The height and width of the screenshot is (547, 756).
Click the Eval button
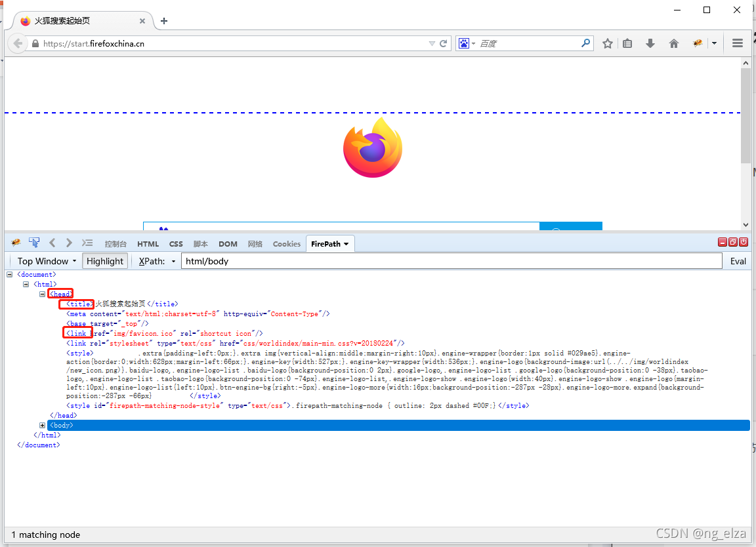[x=738, y=261]
